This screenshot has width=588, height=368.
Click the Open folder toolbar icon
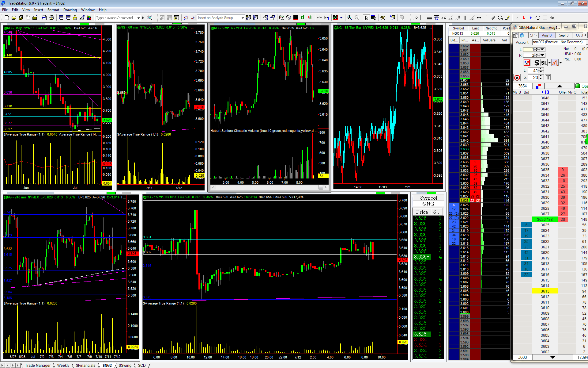(x=14, y=18)
